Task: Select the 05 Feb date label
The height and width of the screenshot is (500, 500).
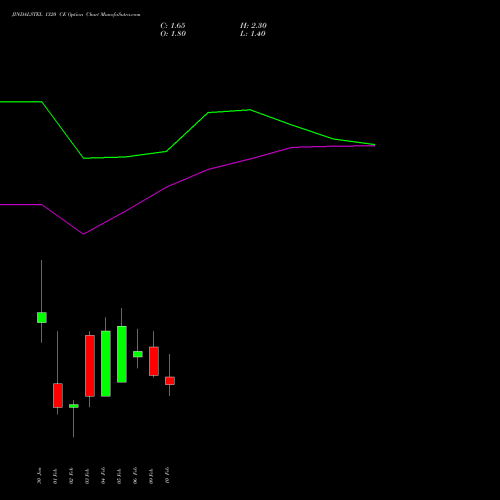Action: [119, 476]
